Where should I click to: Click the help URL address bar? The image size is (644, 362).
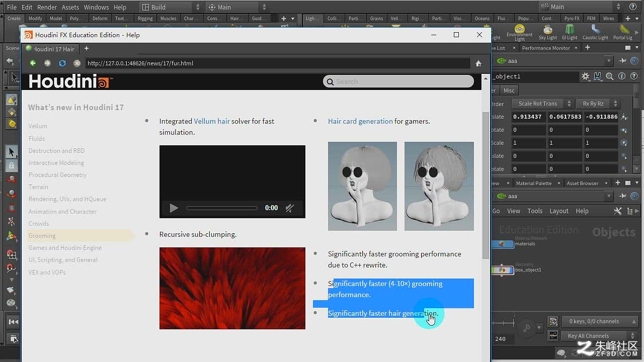(277, 63)
